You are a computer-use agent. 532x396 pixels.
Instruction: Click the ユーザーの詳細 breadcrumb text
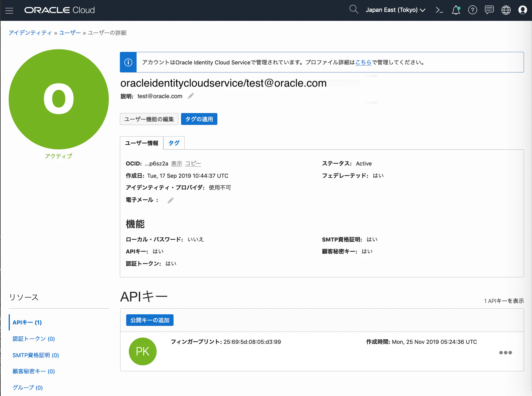point(107,33)
